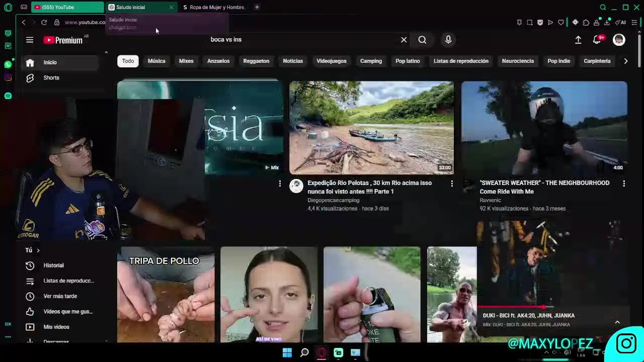The width and height of the screenshot is (644, 362).
Task: Open more options for the Mix card
Action: [x=280, y=184]
